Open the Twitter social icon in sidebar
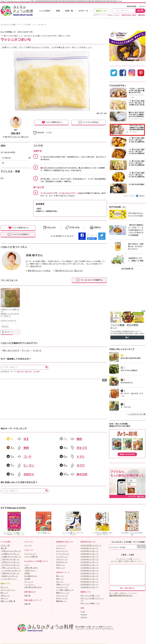Image resolution: width=146 pixels, height=644 pixels. click(x=114, y=73)
